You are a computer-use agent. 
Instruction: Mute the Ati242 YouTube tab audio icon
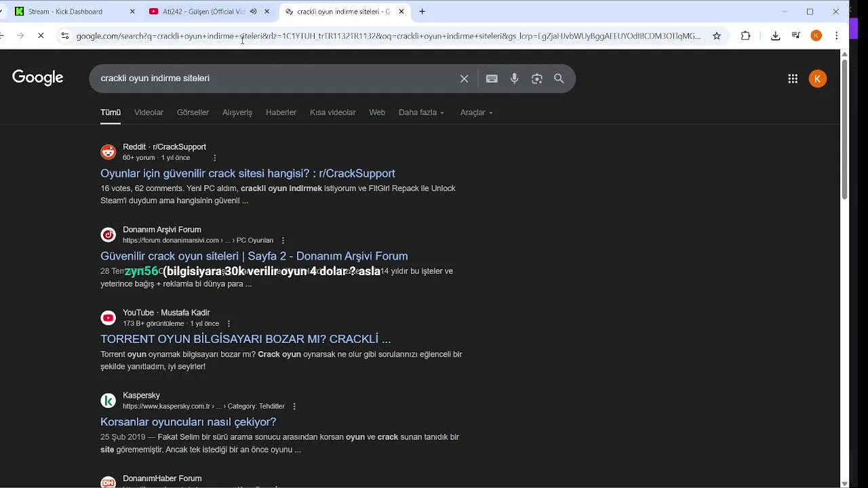(254, 12)
